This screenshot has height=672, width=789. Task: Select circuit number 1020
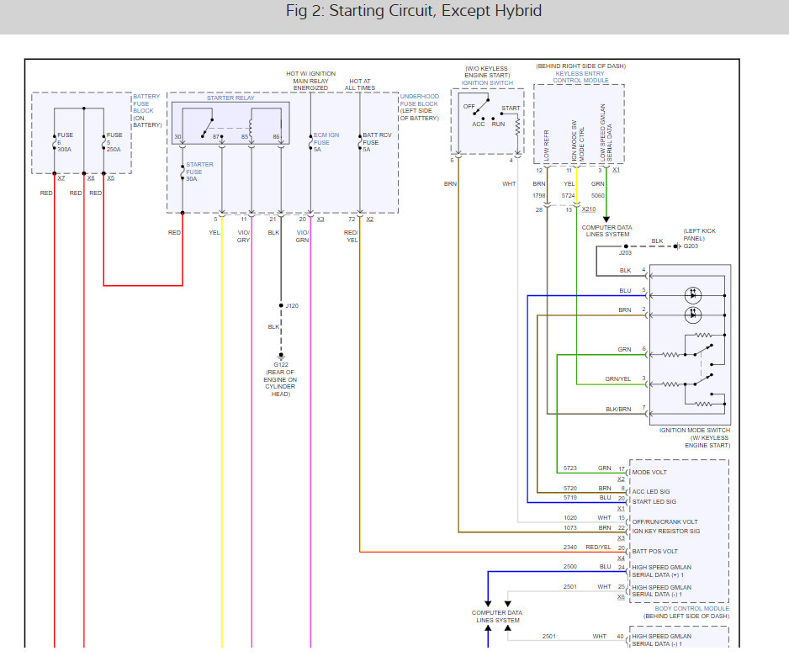570,517
